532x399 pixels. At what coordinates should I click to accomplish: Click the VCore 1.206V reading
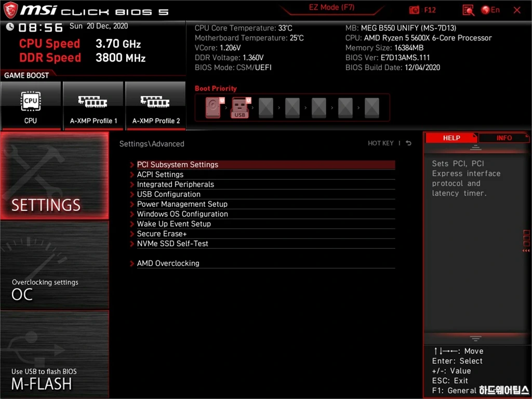point(218,48)
